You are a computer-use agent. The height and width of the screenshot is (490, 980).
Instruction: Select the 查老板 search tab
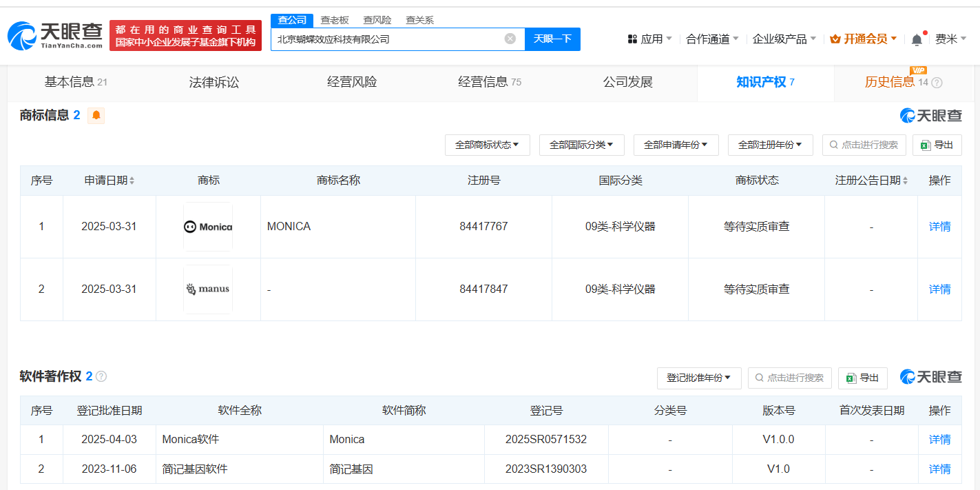coord(335,20)
